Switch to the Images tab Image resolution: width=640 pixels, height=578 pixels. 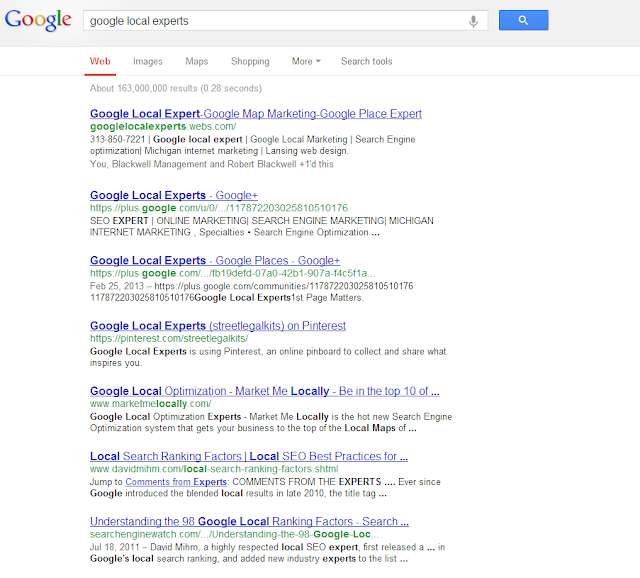[148, 61]
